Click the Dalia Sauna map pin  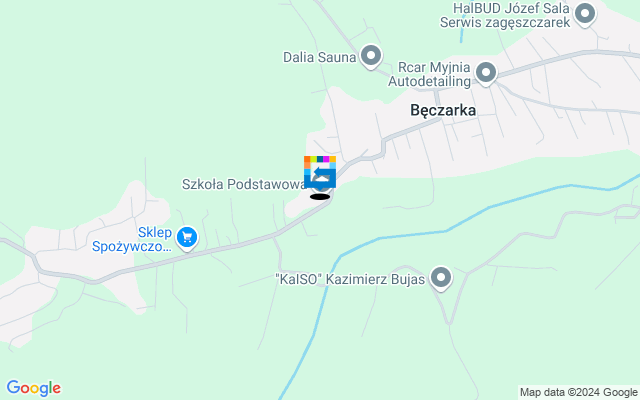point(371,56)
